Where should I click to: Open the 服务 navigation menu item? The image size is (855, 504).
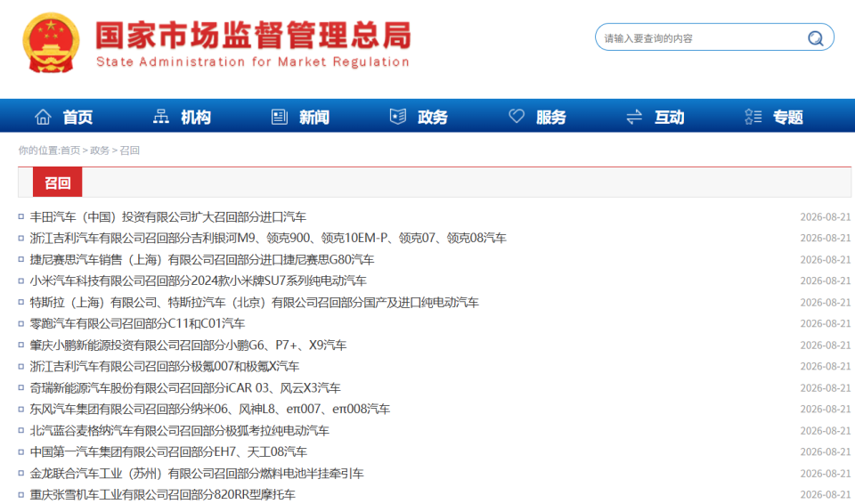pos(550,118)
